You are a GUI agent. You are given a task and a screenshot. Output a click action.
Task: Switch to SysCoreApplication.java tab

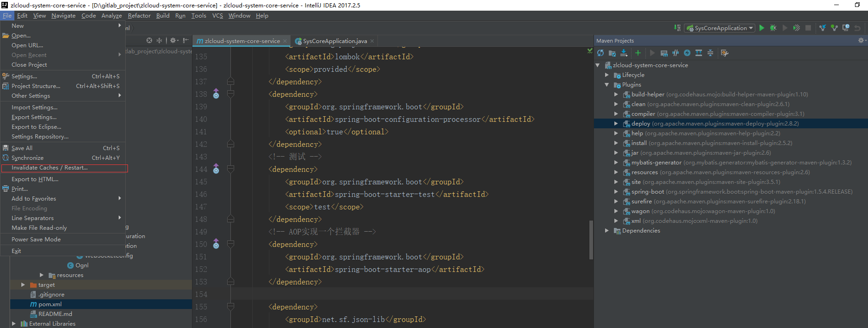pyautogui.click(x=335, y=41)
